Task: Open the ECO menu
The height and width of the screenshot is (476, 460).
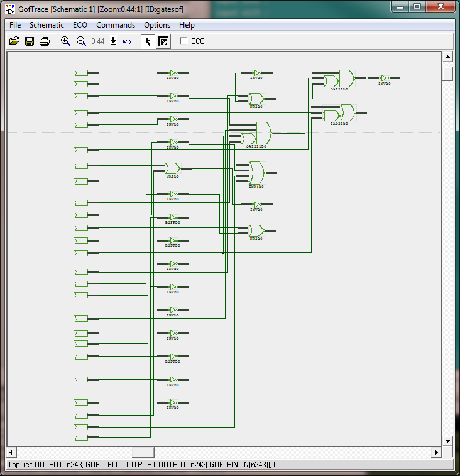Action: (x=80, y=25)
